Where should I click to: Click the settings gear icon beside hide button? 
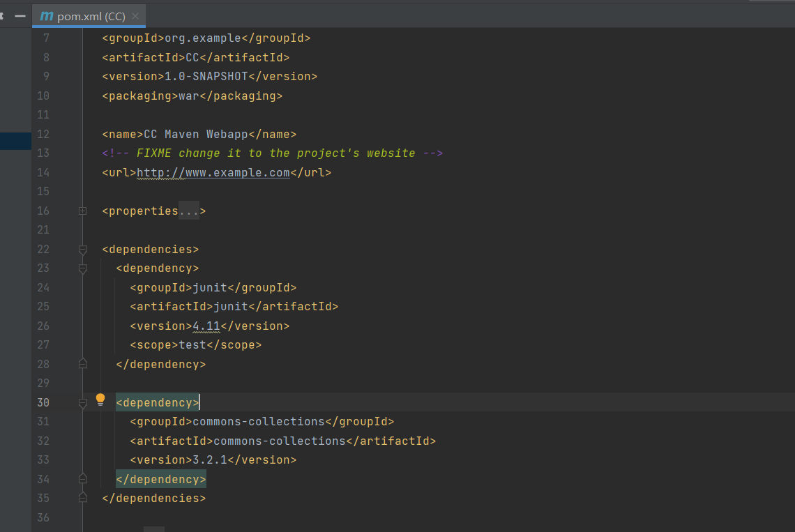point(2,16)
